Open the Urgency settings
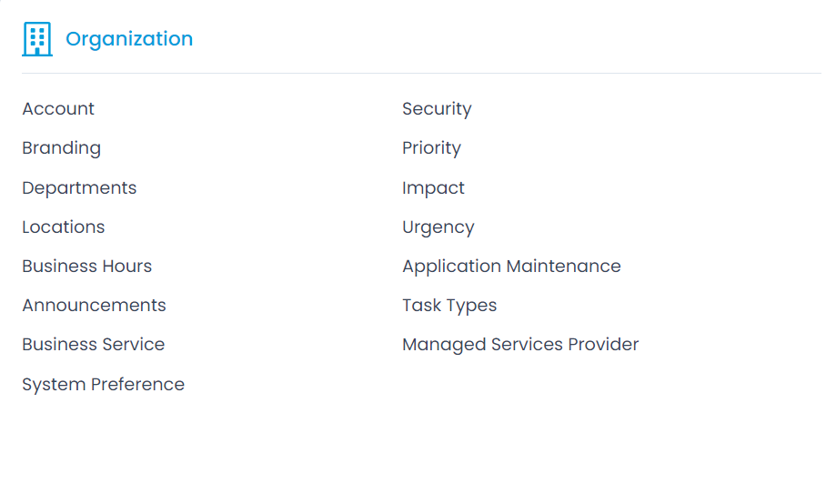The height and width of the screenshot is (504, 826). tap(438, 227)
